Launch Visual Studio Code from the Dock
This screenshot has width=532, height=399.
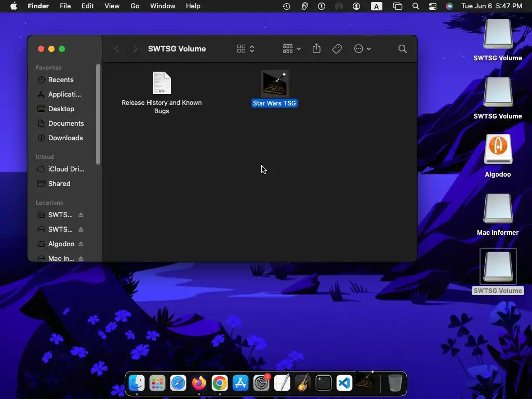[344, 383]
